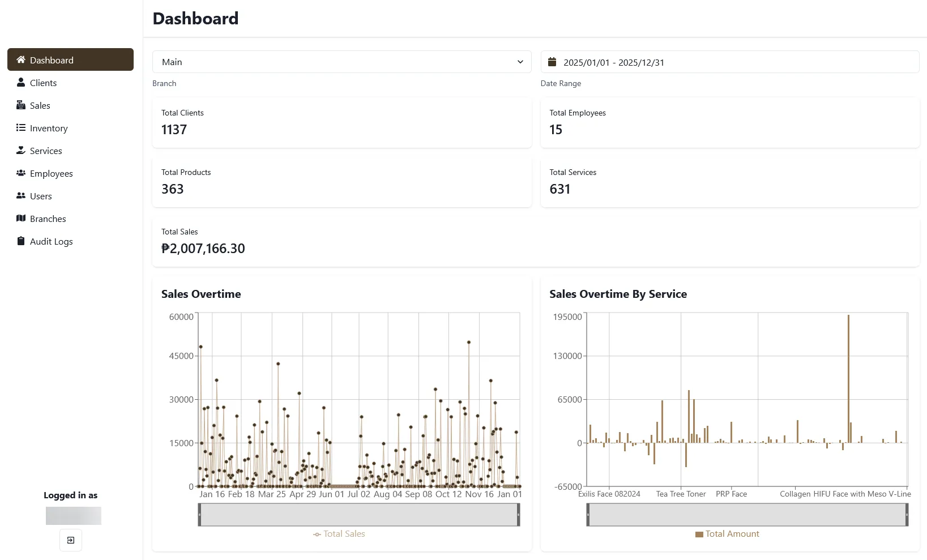The image size is (927, 560).
Task: Click the Clients person icon
Action: [21, 82]
